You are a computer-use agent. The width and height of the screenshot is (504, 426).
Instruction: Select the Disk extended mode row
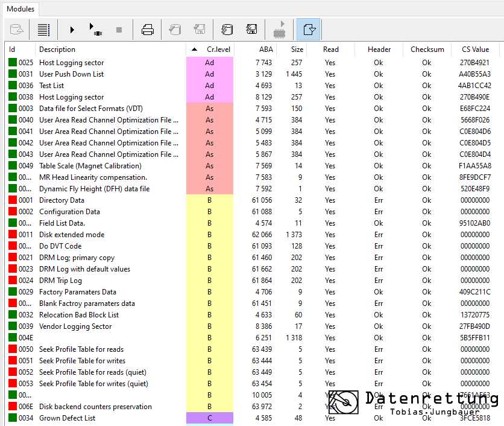pos(253,235)
